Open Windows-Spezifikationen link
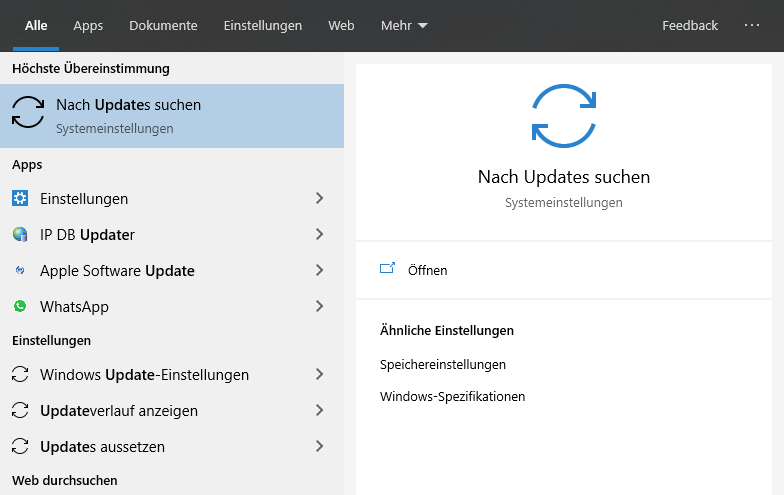The image size is (784, 495). [452, 396]
